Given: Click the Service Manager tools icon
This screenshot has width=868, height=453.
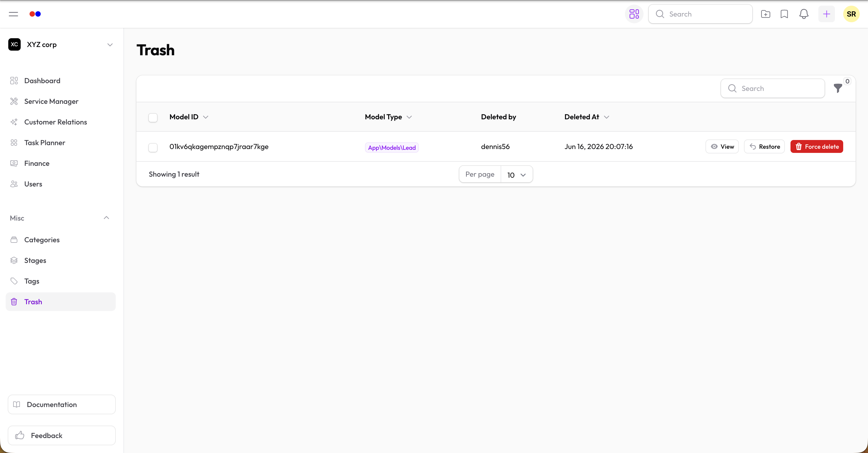Looking at the screenshot, I should [14, 101].
